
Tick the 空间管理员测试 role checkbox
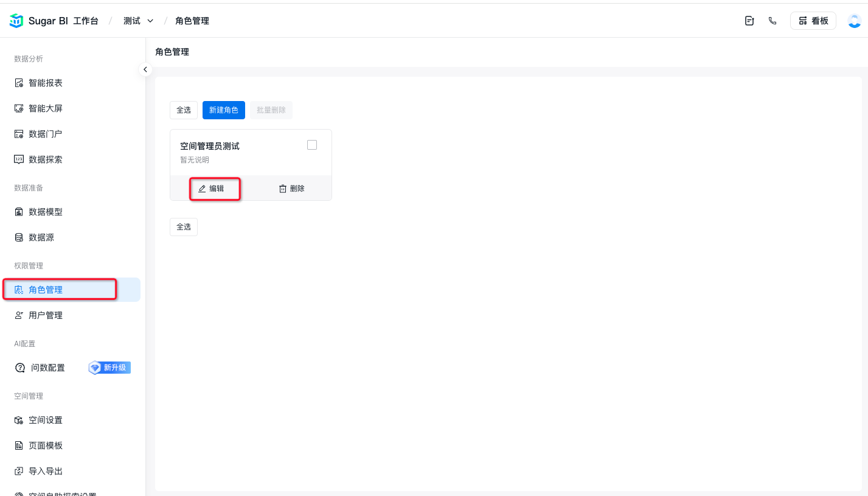pyautogui.click(x=312, y=145)
